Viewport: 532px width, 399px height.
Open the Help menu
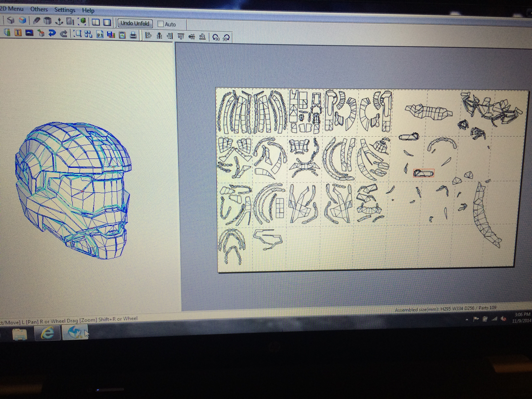point(88,11)
